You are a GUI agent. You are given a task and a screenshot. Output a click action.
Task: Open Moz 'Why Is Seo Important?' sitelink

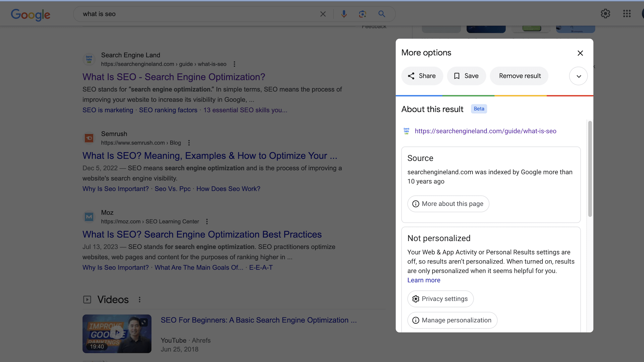click(115, 268)
